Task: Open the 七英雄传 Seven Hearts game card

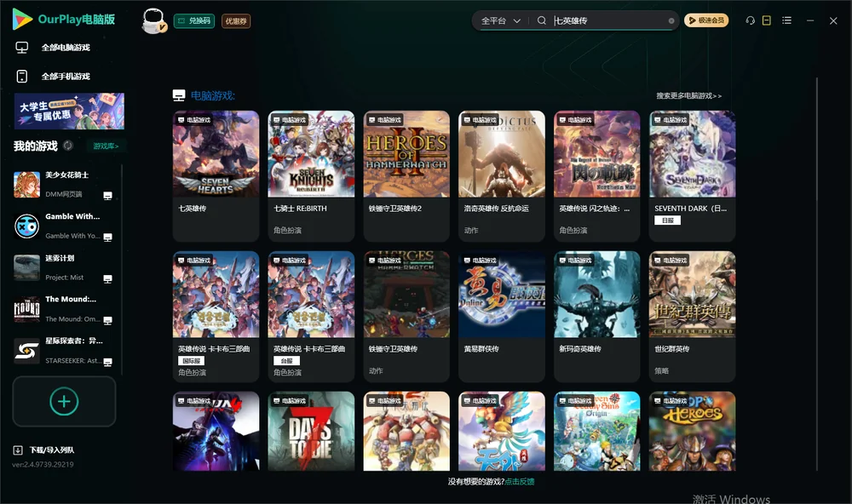Action: [x=216, y=176]
